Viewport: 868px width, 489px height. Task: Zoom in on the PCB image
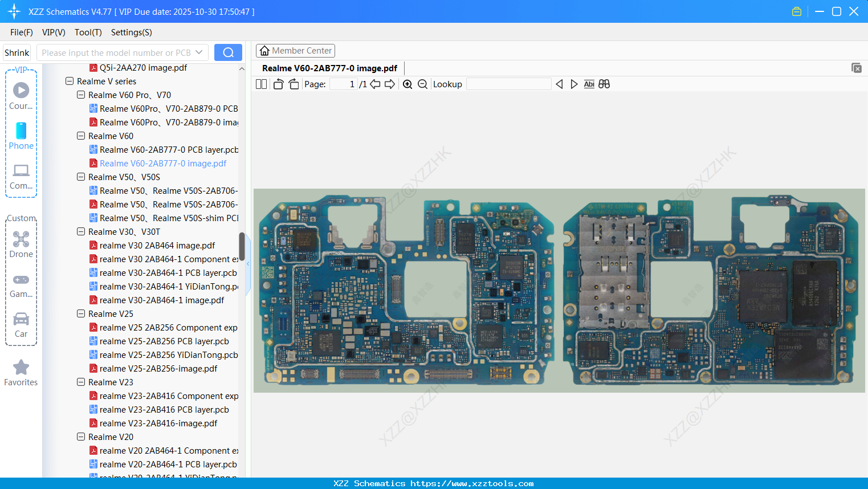coord(407,84)
